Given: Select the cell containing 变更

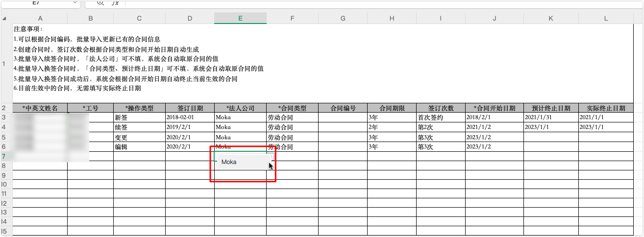Looking at the screenshot, I should [139, 137].
